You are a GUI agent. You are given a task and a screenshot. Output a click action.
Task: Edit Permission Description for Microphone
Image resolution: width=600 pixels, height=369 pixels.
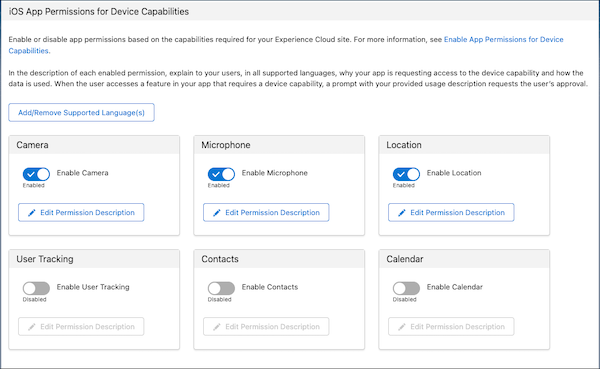[266, 212]
